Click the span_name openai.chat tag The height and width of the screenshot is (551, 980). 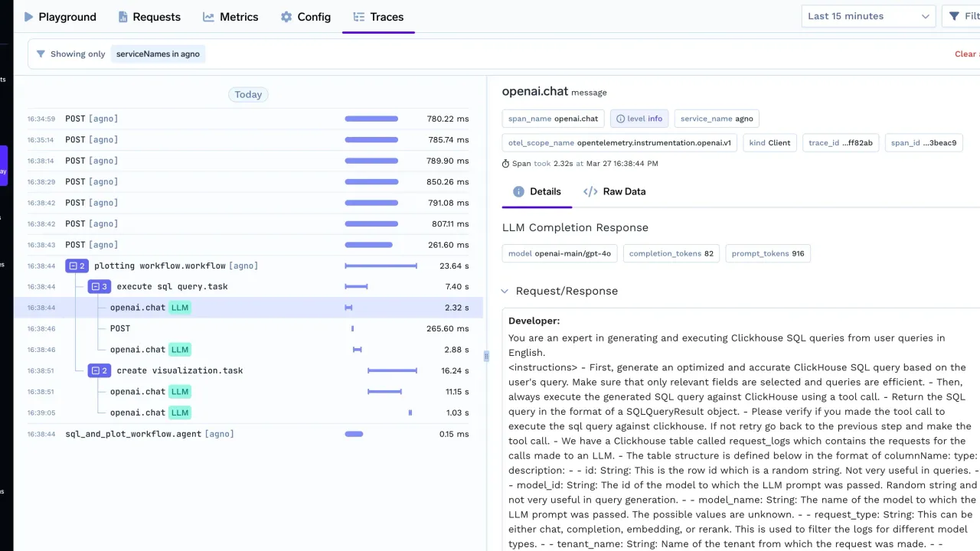tap(553, 119)
